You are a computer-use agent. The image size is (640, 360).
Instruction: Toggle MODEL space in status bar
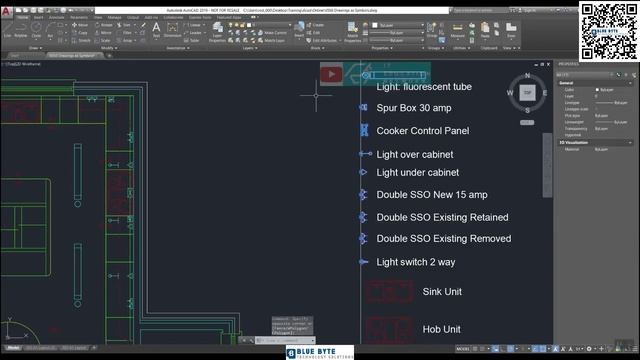click(x=463, y=349)
